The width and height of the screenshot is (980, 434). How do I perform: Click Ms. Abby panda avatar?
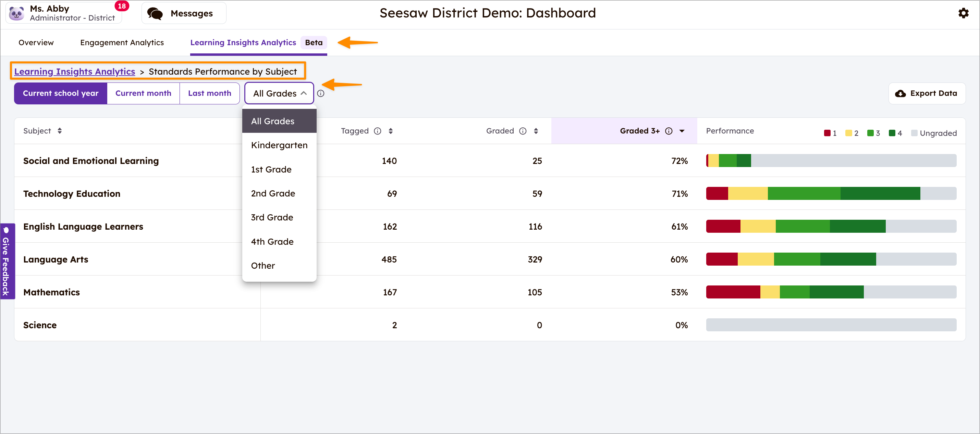point(17,13)
